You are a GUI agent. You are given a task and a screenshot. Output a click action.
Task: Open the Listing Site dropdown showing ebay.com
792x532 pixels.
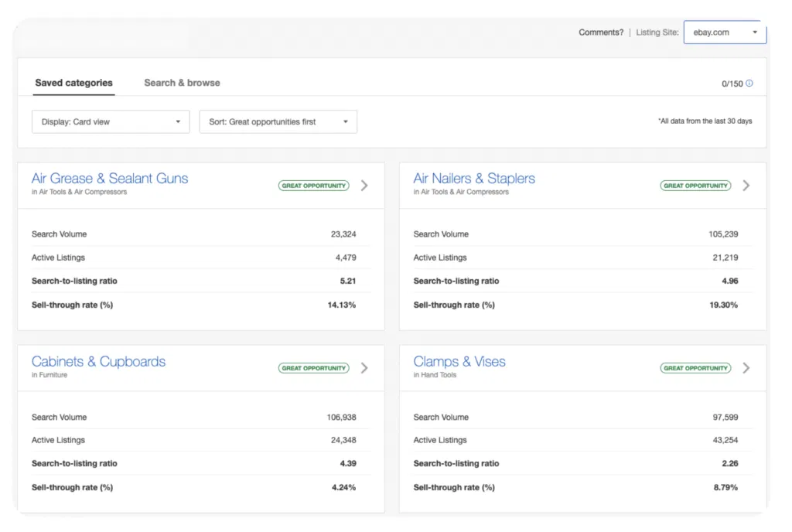pos(724,32)
